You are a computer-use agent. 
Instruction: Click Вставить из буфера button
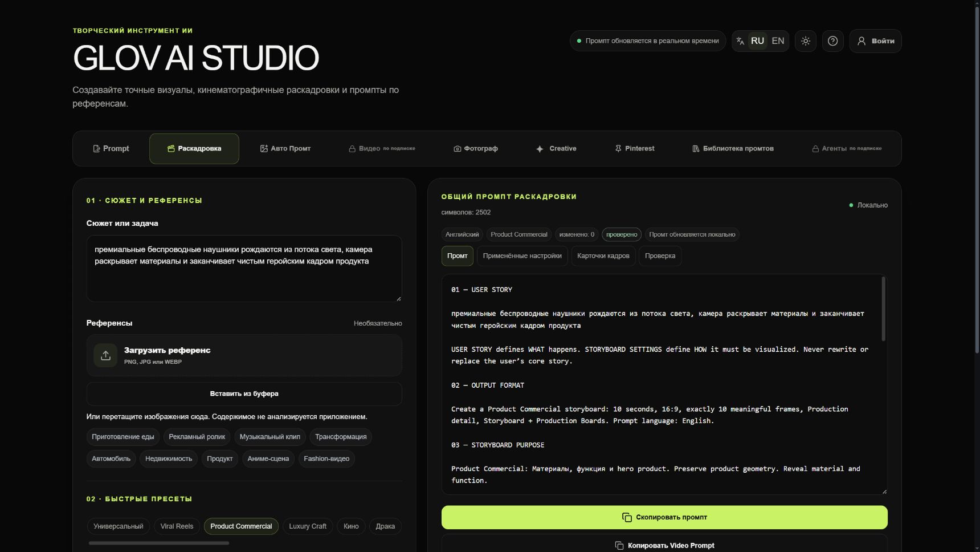244,394
